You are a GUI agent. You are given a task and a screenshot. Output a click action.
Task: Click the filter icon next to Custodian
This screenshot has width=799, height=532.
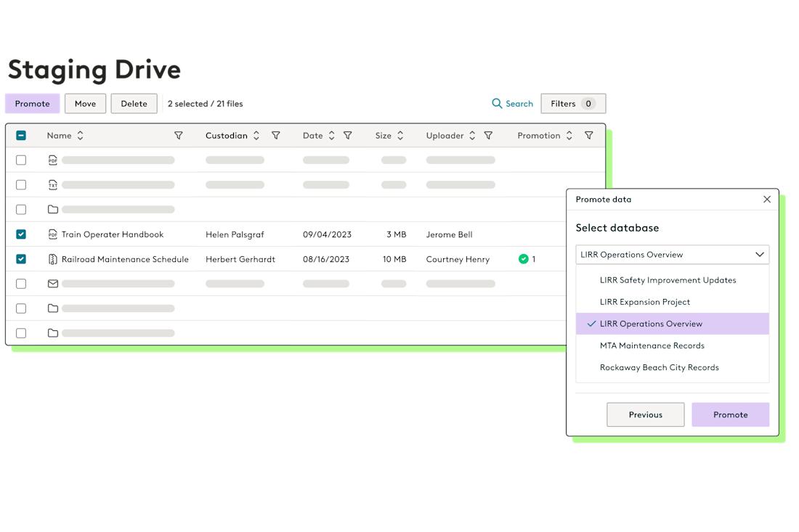(276, 135)
